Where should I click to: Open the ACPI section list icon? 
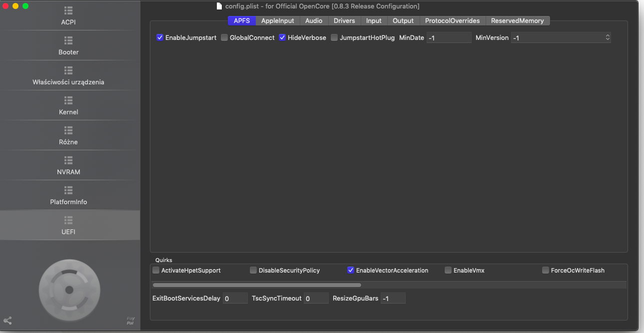(x=68, y=10)
